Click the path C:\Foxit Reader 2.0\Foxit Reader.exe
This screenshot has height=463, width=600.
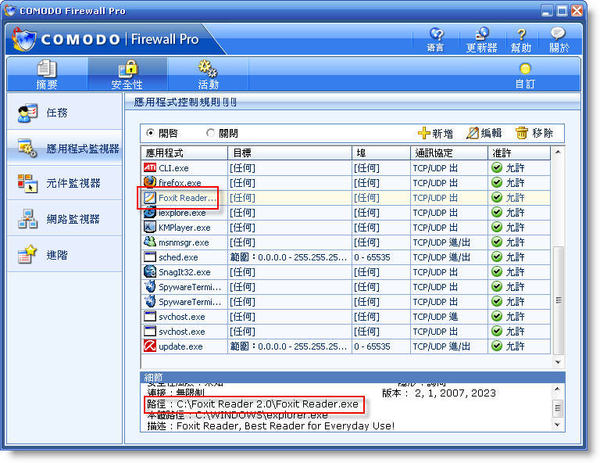[267, 404]
